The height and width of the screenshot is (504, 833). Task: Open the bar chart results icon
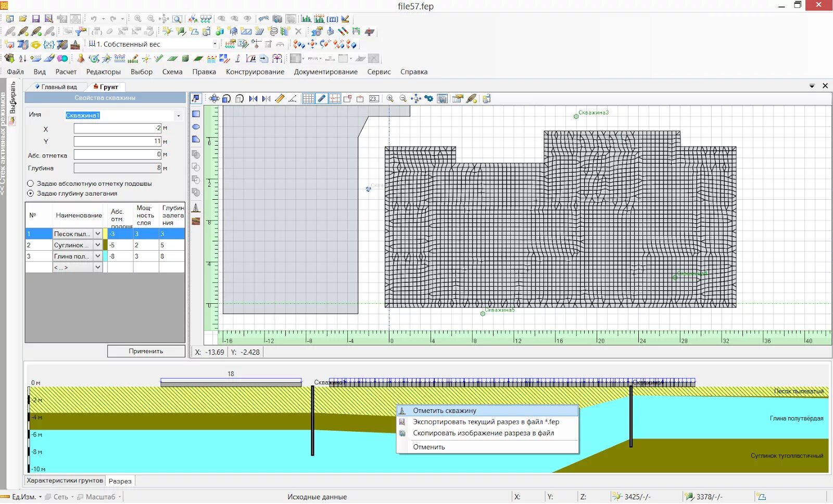pos(306,19)
